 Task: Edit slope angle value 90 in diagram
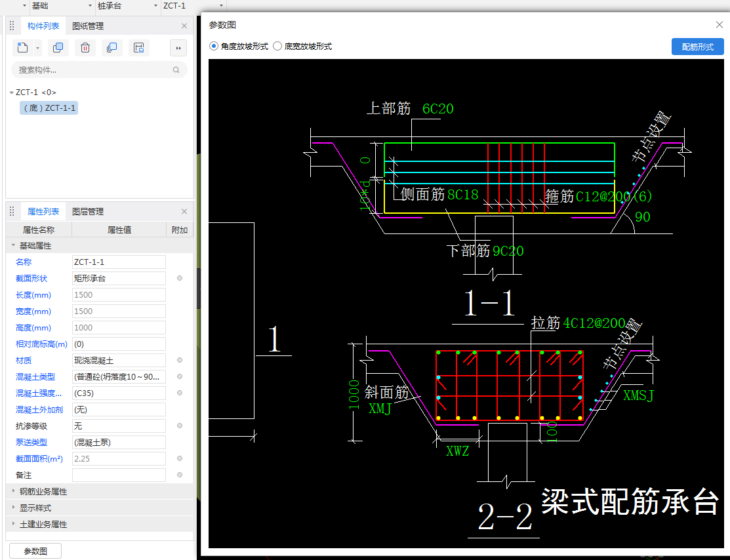(643, 217)
